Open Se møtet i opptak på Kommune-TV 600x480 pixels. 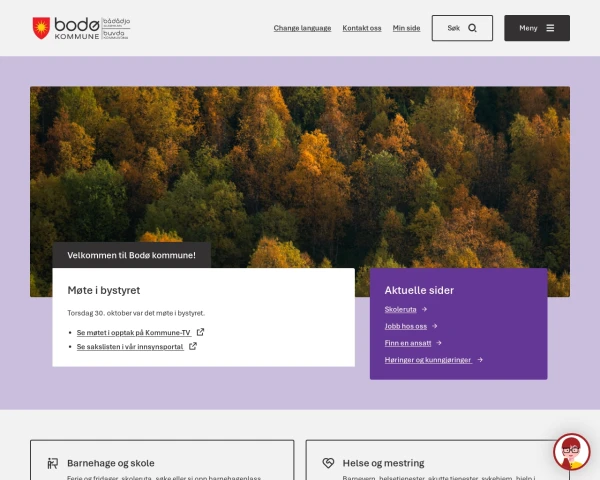click(x=134, y=333)
